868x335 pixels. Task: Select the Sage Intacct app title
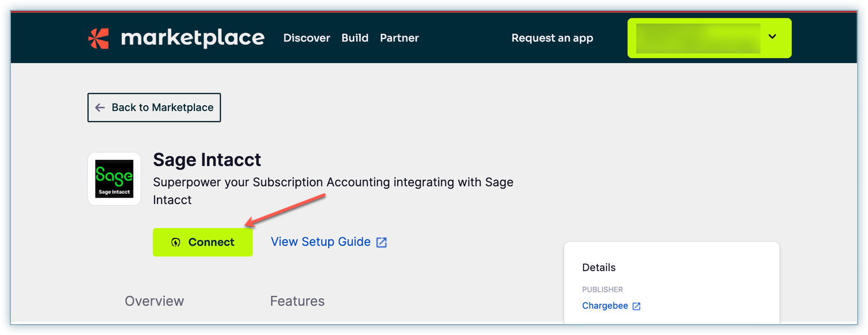pos(207,159)
